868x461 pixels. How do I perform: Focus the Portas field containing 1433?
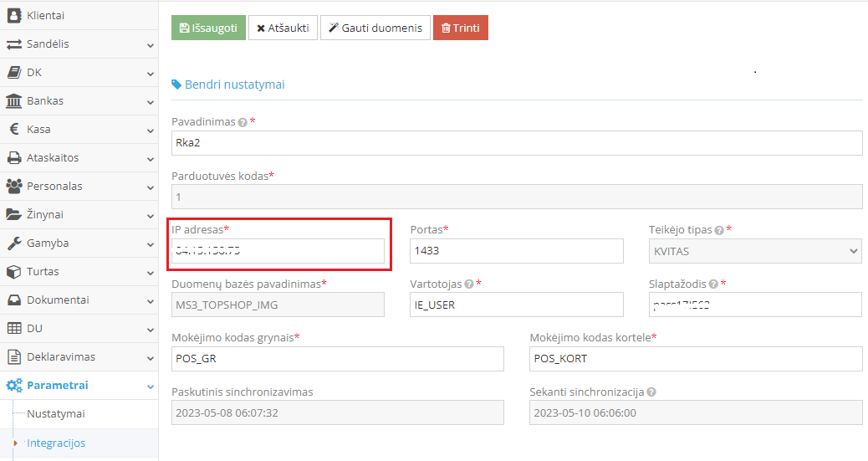tap(517, 251)
